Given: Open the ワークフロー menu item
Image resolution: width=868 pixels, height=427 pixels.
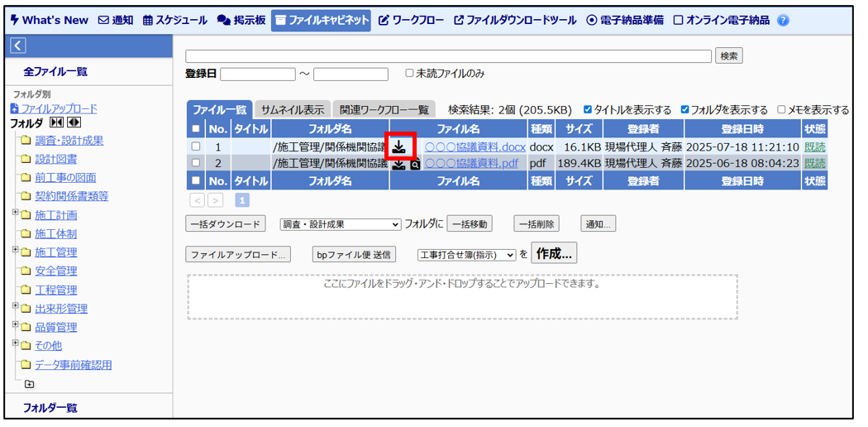Looking at the screenshot, I should 413,21.
